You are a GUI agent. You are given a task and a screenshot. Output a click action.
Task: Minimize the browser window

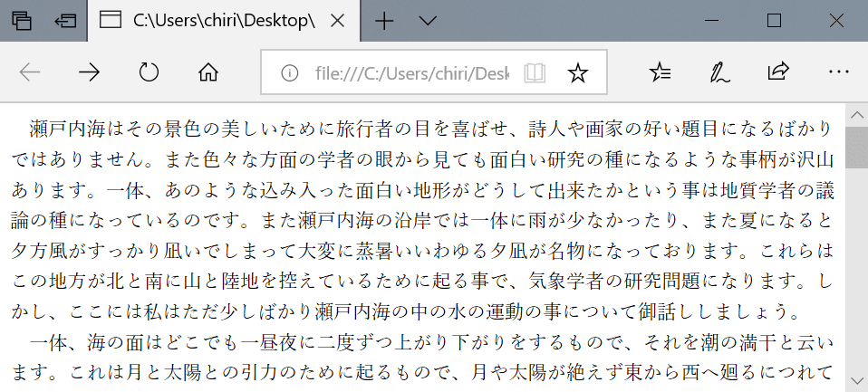tap(711, 21)
